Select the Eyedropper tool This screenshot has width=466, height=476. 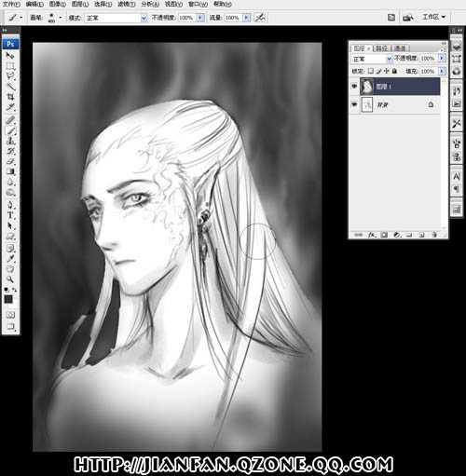(x=10, y=258)
